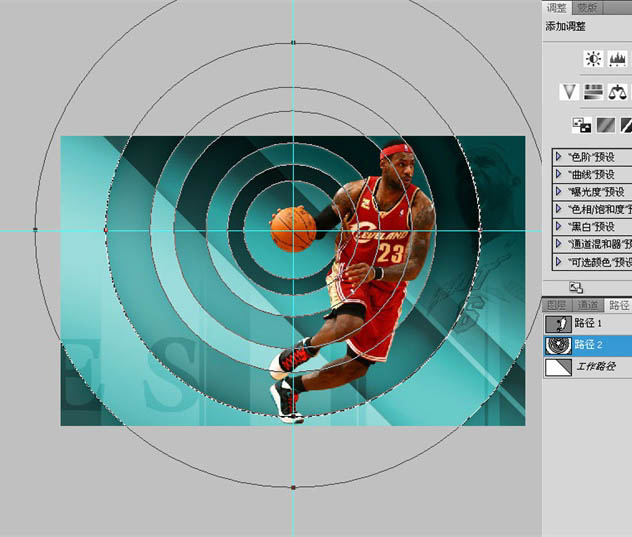This screenshot has height=537, width=632.
Task: Expand the "通道混和器" presets list
Action: pyautogui.click(x=558, y=244)
